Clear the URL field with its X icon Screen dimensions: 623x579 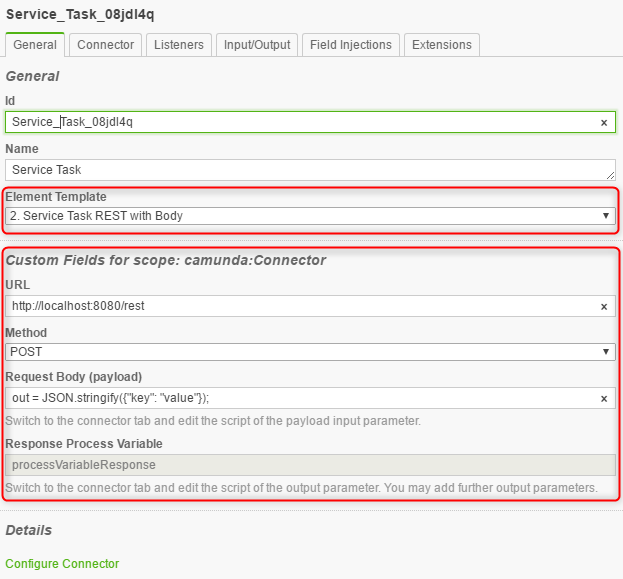pos(603,307)
